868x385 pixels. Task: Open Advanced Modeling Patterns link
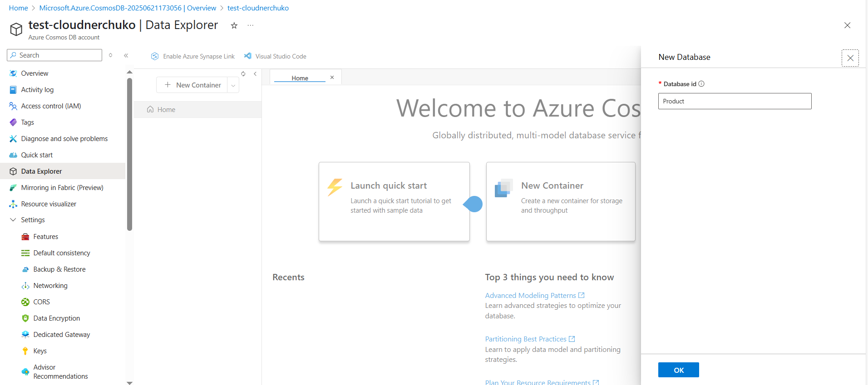[534, 295]
